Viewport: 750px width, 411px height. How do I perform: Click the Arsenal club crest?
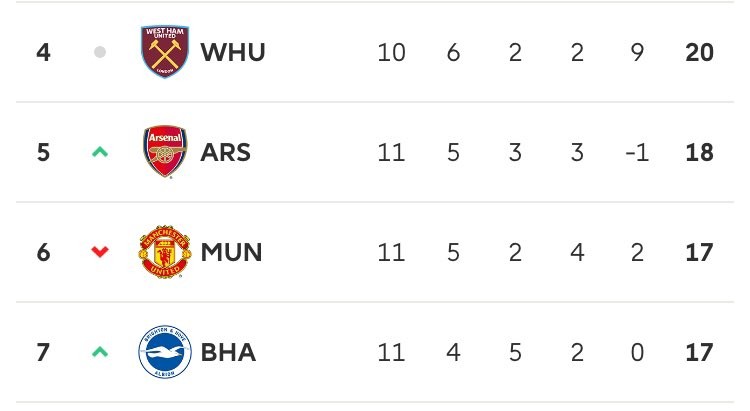[x=165, y=152]
